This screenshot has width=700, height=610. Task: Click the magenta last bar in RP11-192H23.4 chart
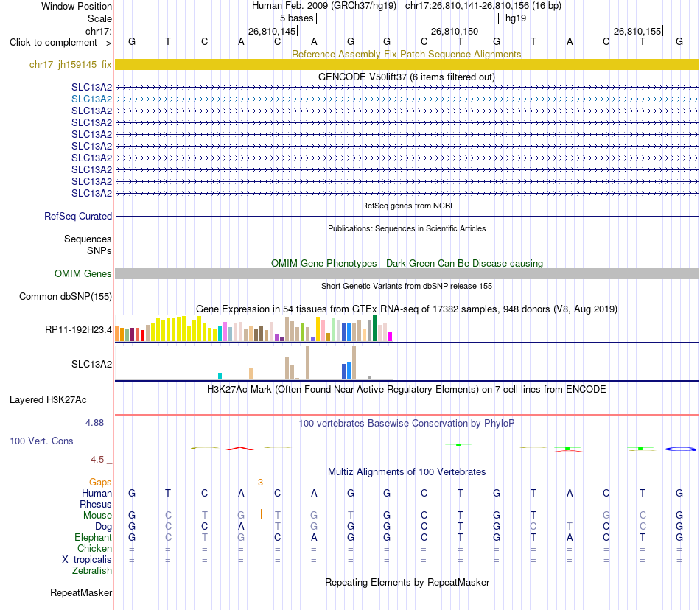[x=391, y=337]
